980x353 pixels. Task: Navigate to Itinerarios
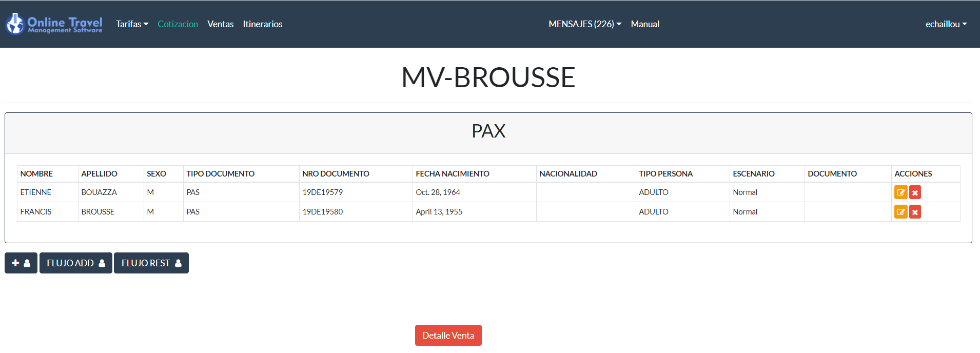(x=262, y=24)
